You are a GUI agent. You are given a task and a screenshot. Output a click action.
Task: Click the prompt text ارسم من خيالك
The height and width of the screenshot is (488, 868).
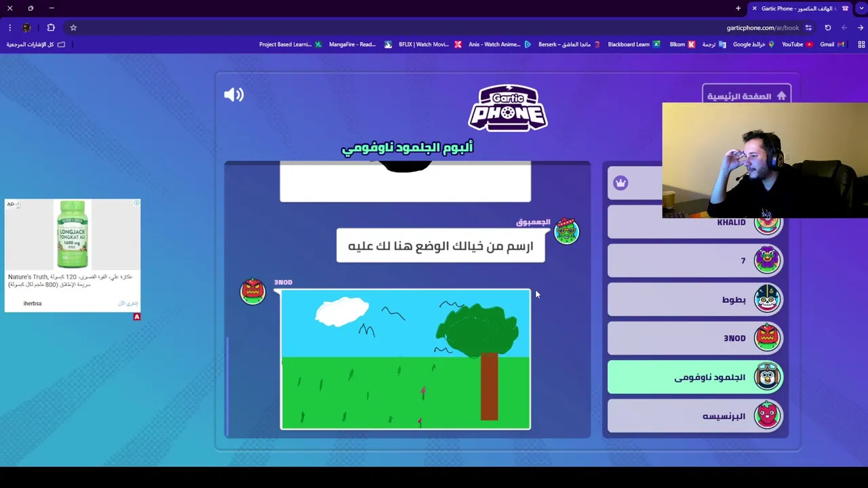point(441,246)
